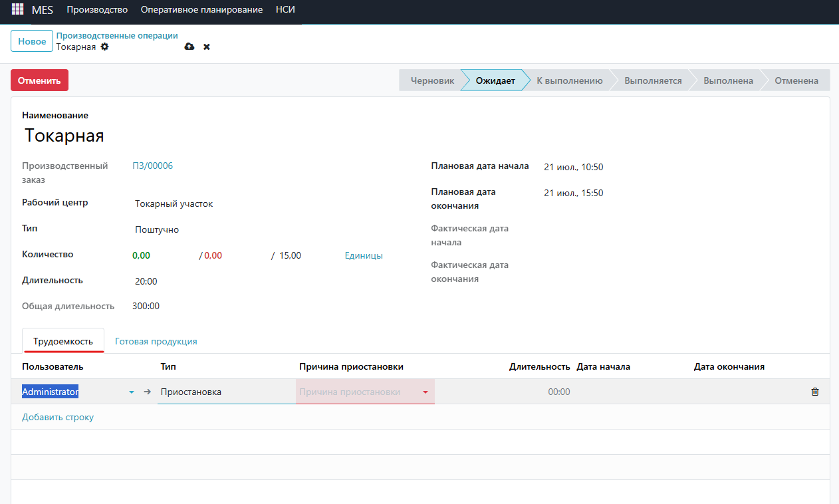Click the green 0,00 quantity value

142,255
